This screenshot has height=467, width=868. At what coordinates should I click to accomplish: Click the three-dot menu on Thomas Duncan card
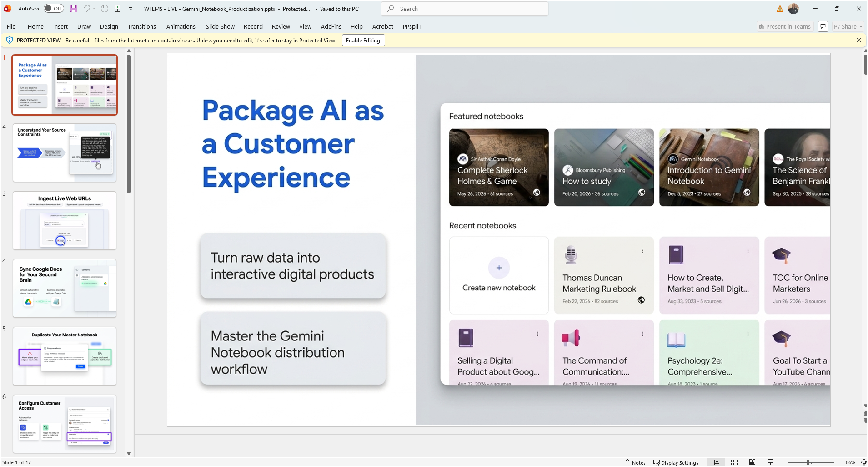coord(642,251)
